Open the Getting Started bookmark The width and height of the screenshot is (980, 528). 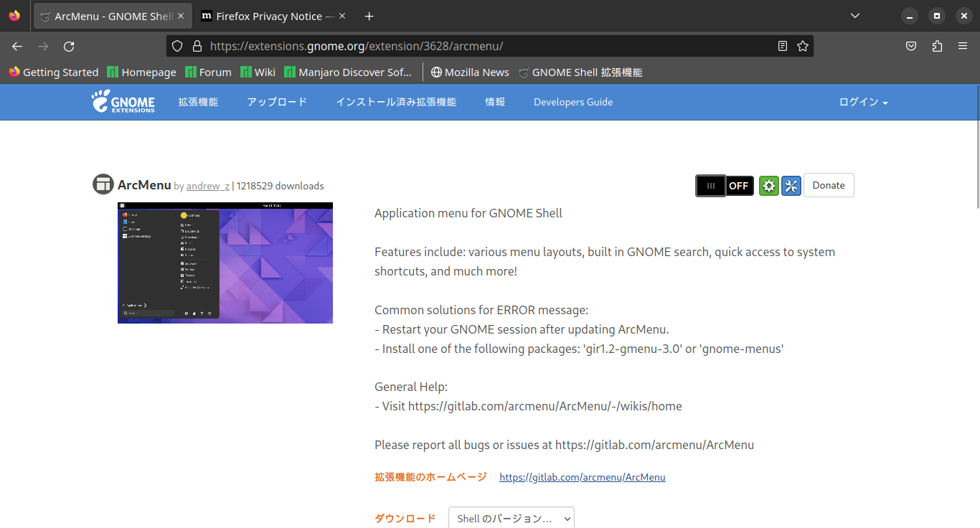click(54, 72)
